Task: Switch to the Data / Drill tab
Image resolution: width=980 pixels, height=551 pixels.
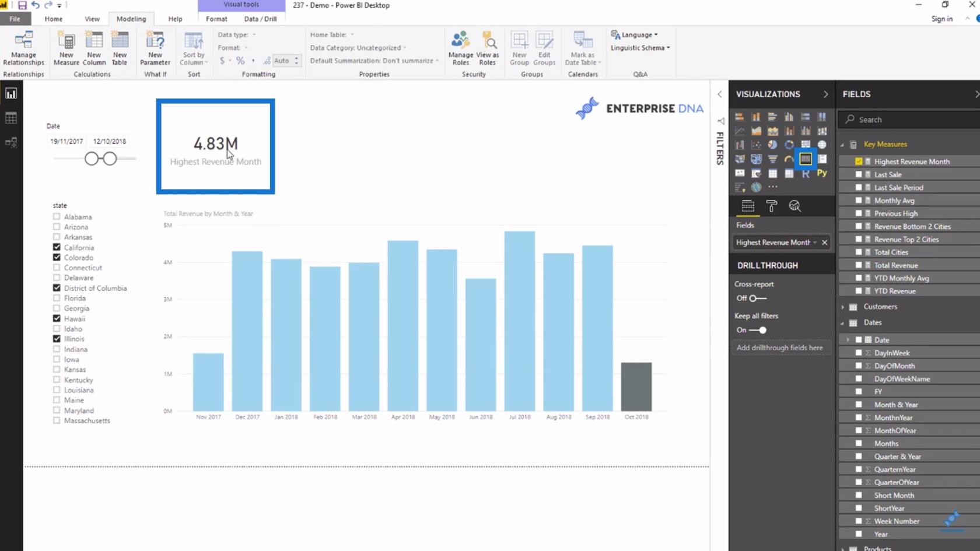Action: point(260,19)
